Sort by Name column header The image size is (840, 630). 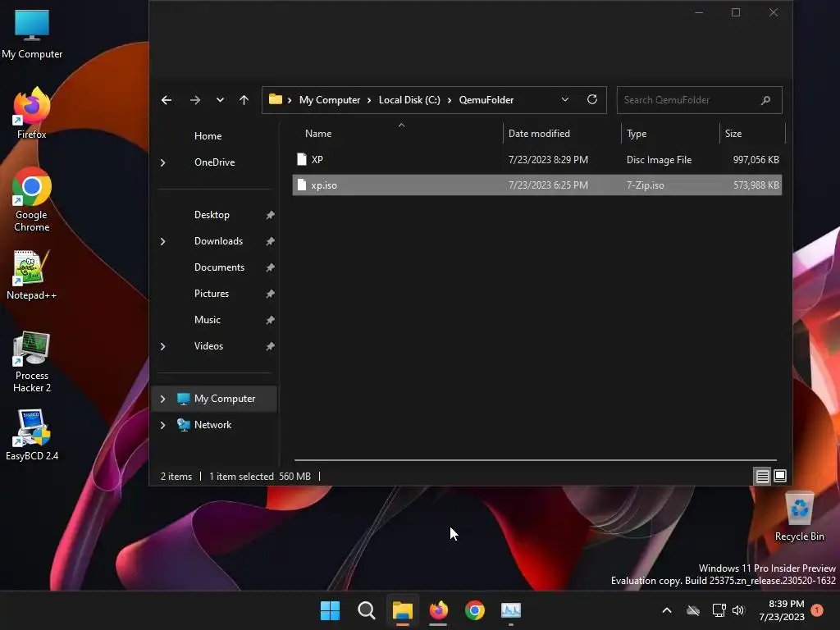pyautogui.click(x=318, y=134)
